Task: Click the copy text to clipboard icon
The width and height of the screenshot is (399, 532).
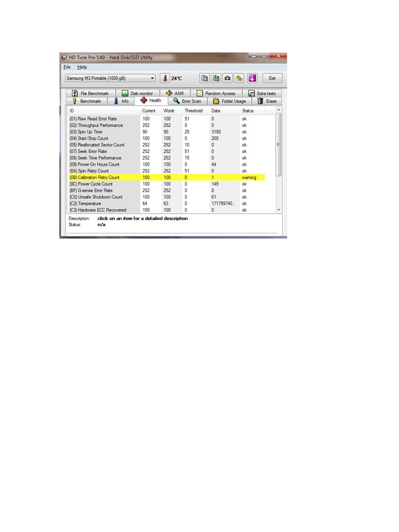Action: [204, 78]
